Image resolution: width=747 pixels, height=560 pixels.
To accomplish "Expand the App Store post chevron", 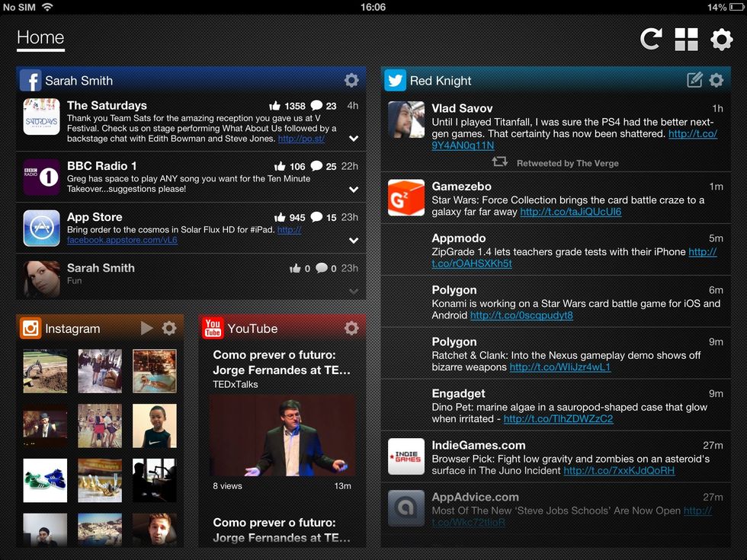I will pos(354,241).
